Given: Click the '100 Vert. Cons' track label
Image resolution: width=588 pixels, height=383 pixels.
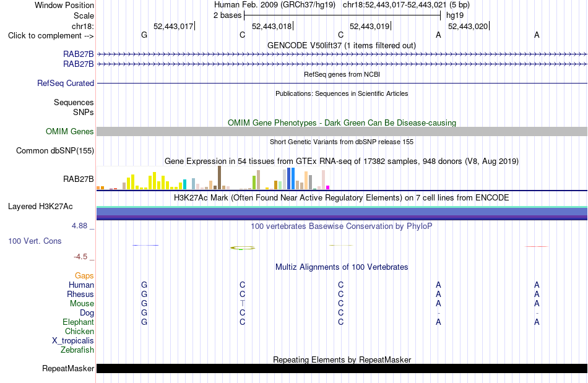Looking at the screenshot, I should 35,241.
